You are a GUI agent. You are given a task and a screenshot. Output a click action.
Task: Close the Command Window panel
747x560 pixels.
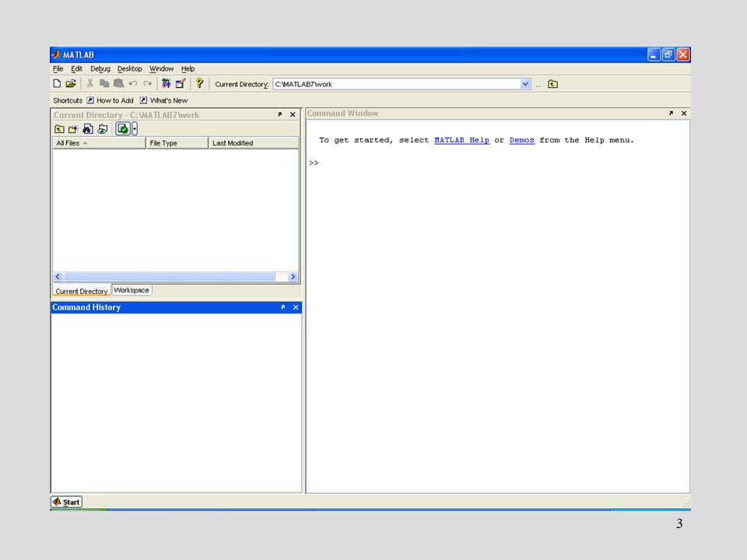pyautogui.click(x=684, y=113)
